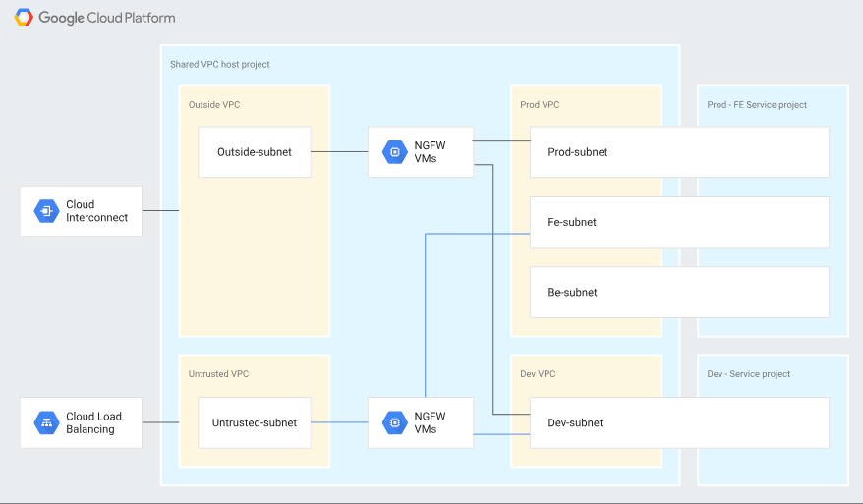Click the NGFW VMs icon beside Untrusted-subnet

tap(394, 422)
